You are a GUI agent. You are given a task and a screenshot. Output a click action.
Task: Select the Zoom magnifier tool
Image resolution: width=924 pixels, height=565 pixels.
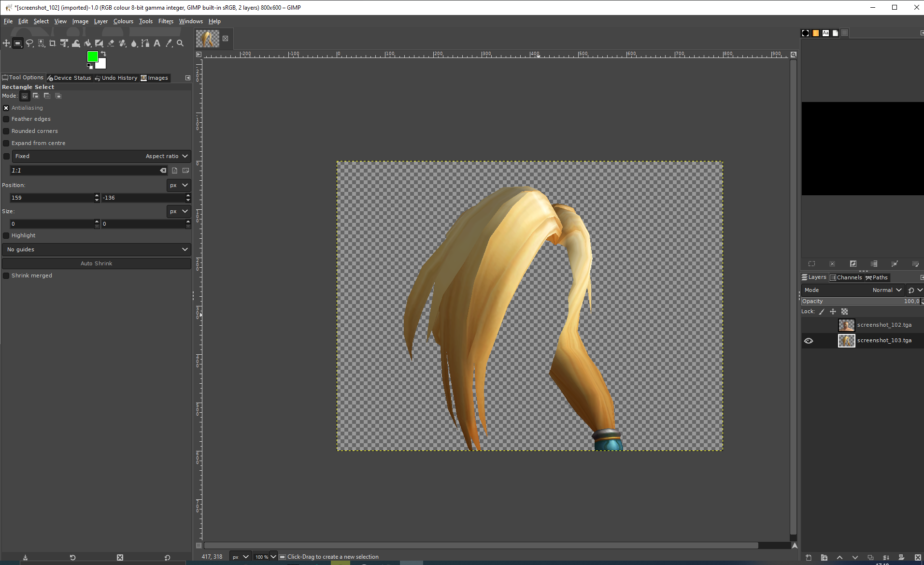click(x=180, y=43)
